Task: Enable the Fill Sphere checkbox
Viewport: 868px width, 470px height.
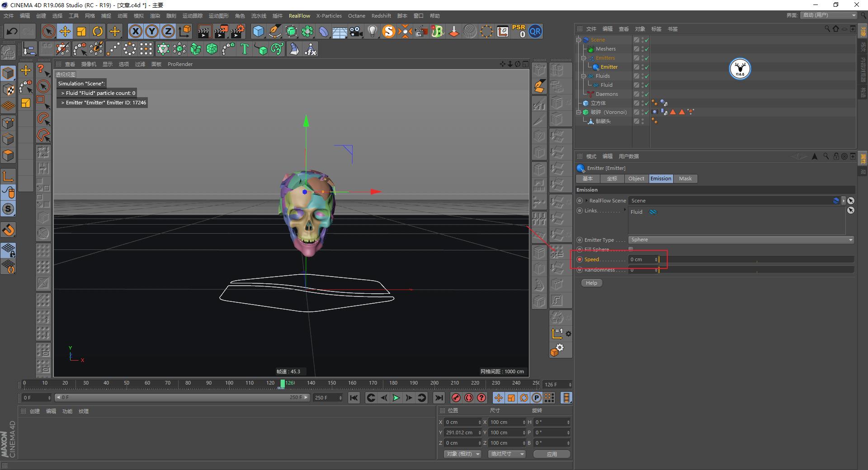Action: tap(631, 249)
